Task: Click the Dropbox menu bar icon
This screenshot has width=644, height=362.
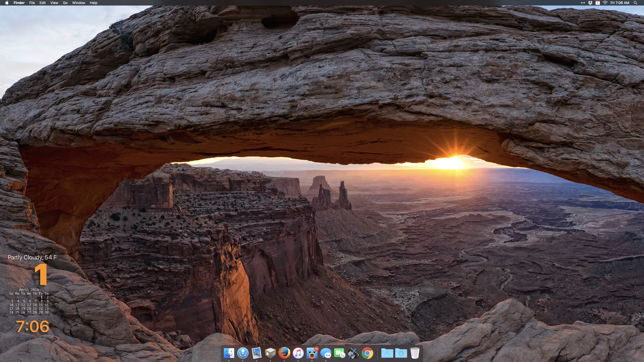Action: click(x=590, y=3)
